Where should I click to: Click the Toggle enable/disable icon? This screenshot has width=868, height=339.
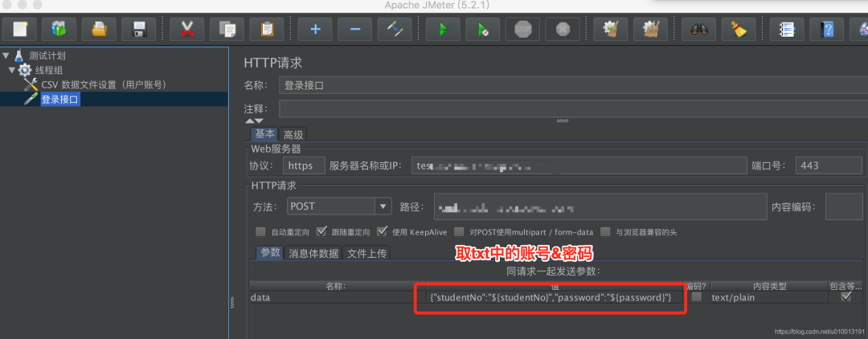(x=395, y=29)
